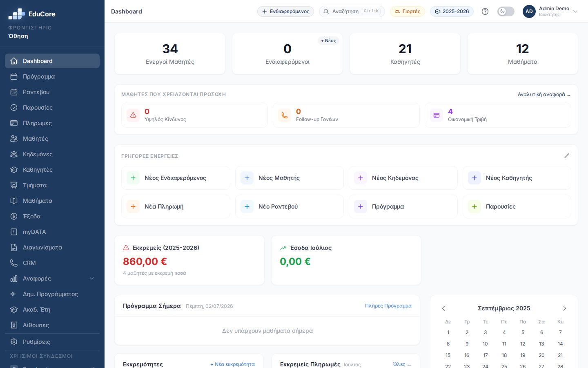588x368 pixels.
Task: Open the Admin Demo user dropdown
Action: tap(550, 11)
